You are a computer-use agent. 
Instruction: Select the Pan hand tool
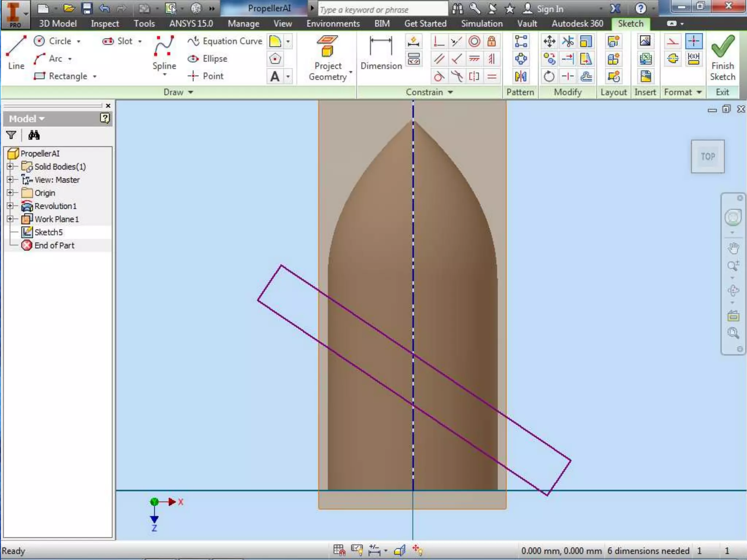tap(733, 248)
